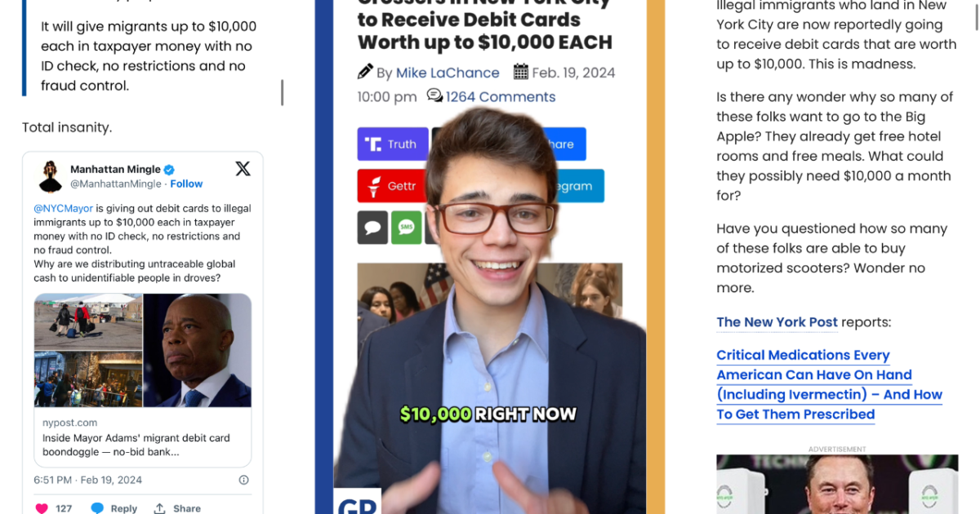Click the X logo on embedded tweet

[243, 169]
